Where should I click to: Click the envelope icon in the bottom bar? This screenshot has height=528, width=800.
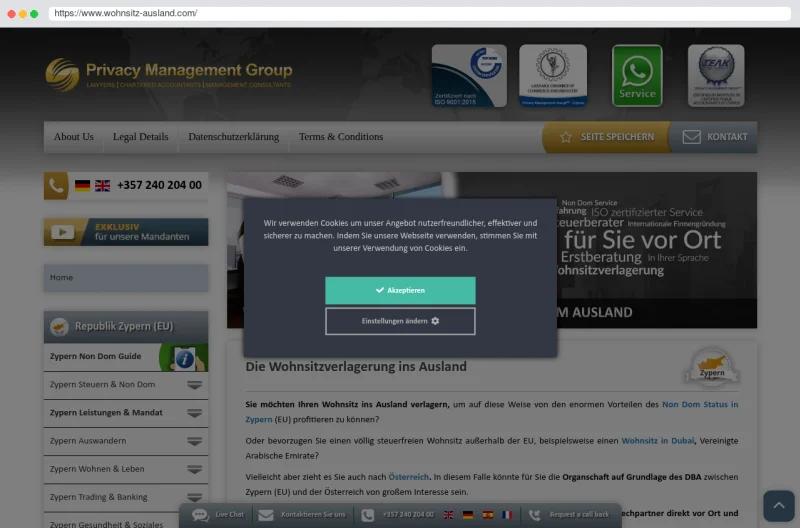tap(266, 515)
